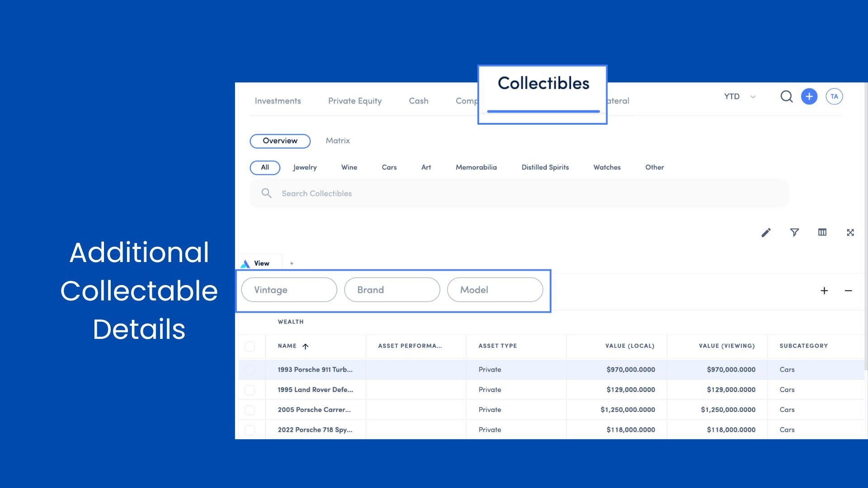Sort by the Name column arrow
Image resolution: width=868 pixels, height=488 pixels.
305,347
